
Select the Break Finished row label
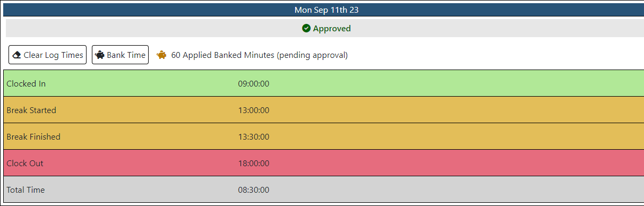pos(33,136)
